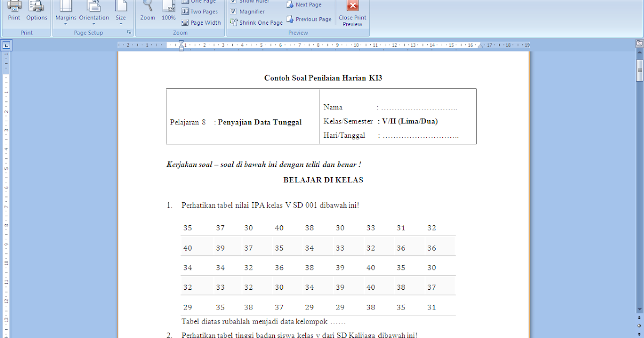Click the 'Pelajaran 8' label
The width and height of the screenshot is (644, 338).
coord(188,122)
